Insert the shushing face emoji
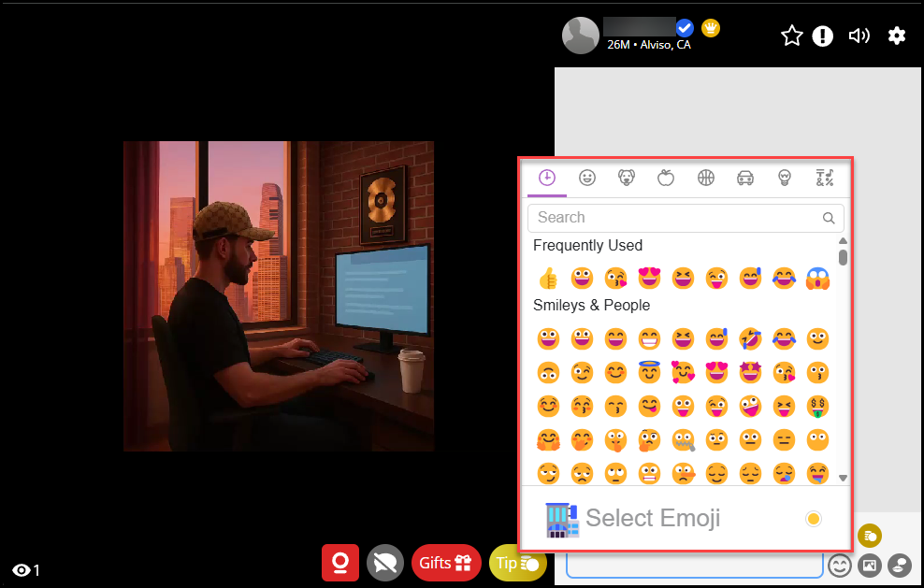 pyautogui.click(x=615, y=440)
